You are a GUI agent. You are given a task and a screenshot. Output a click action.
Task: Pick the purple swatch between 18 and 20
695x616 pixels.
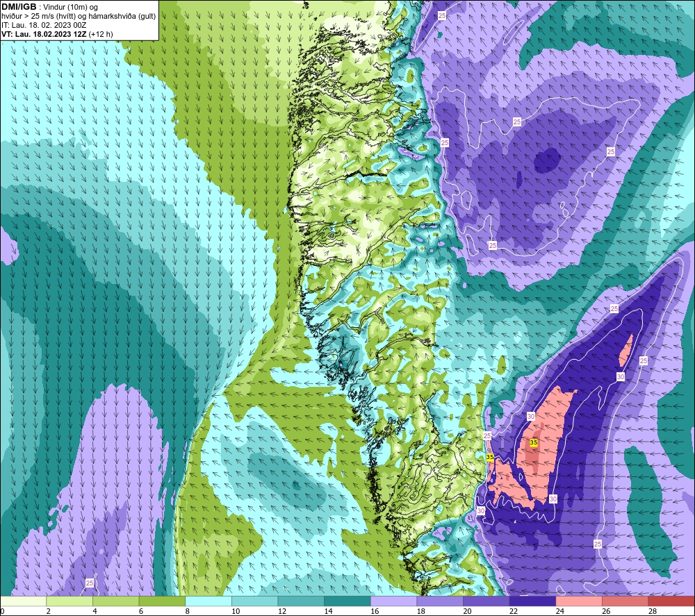440,601
